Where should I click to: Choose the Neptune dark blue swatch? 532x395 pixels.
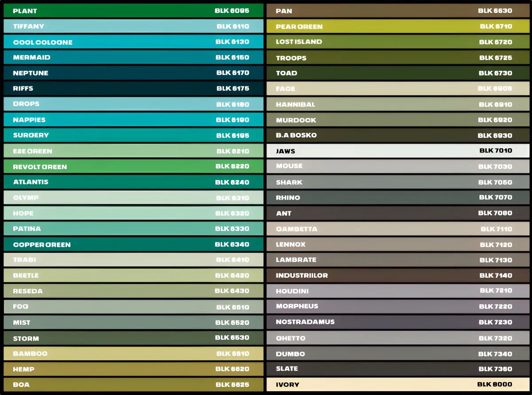click(x=133, y=73)
